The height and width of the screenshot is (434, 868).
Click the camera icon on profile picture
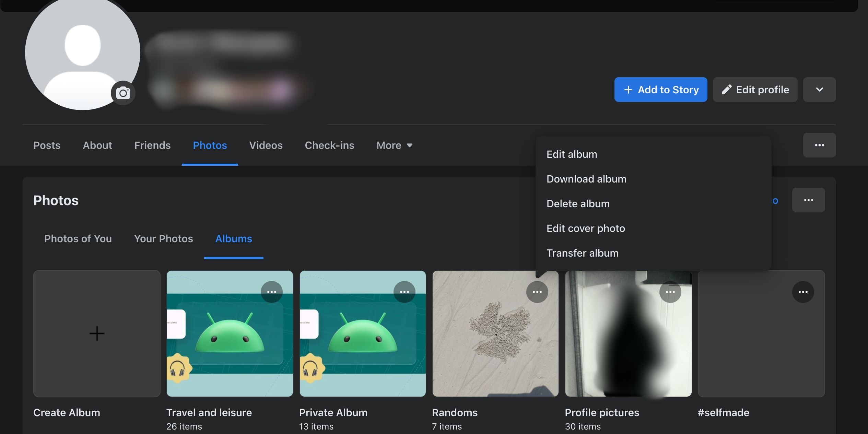click(x=123, y=93)
